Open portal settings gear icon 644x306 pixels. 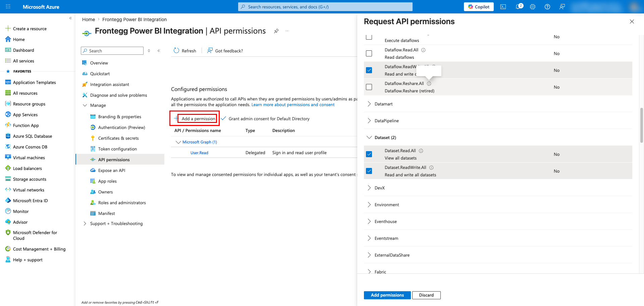(533, 7)
